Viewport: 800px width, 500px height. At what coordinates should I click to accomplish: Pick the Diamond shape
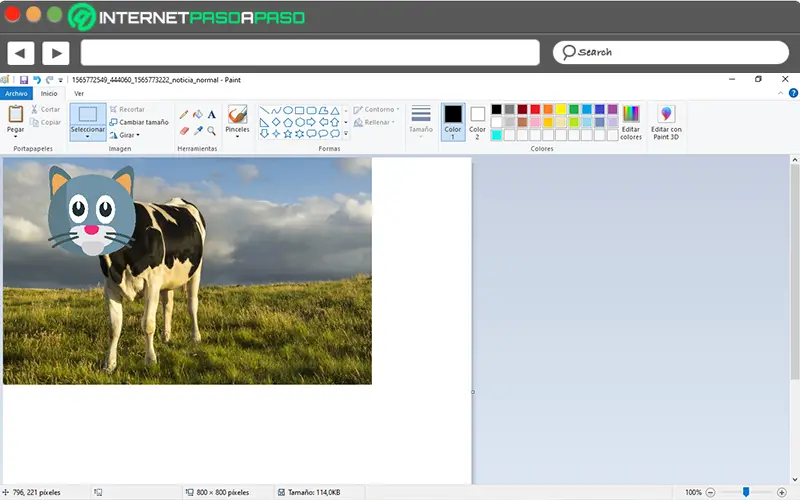coord(276,122)
